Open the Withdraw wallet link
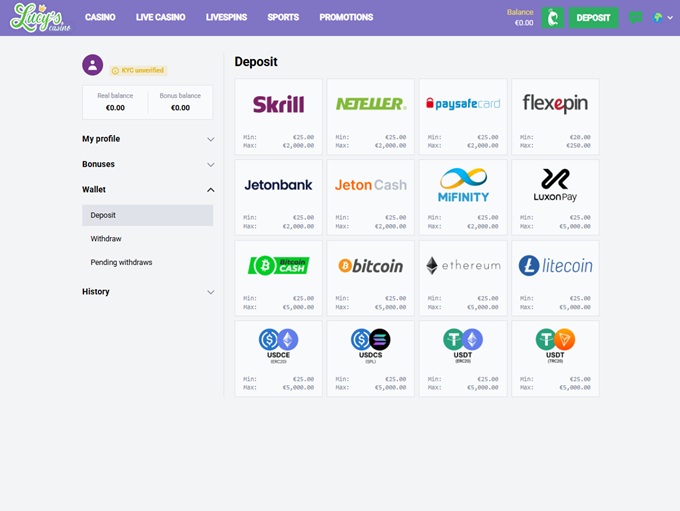 click(106, 239)
